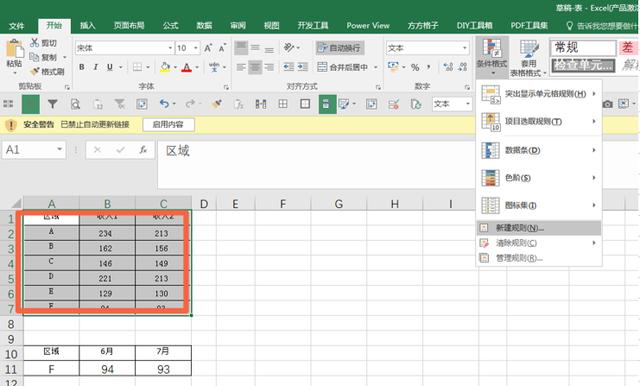The image size is (640, 386).
Task: Open Top/Bottom Rules (项目选取规则) submenu
Action: click(x=539, y=122)
